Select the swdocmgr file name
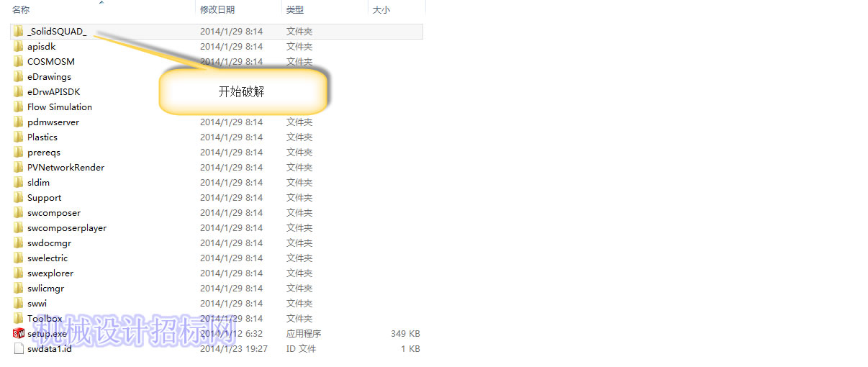The image size is (868, 367). click(50, 243)
